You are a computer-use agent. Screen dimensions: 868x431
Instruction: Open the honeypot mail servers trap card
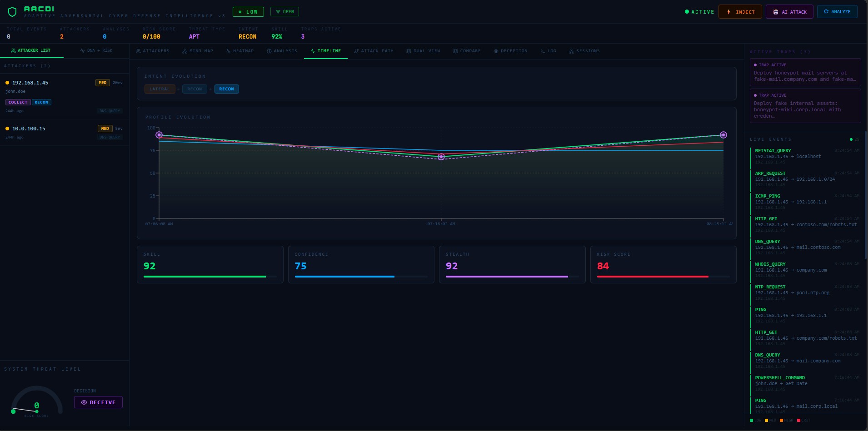click(805, 72)
